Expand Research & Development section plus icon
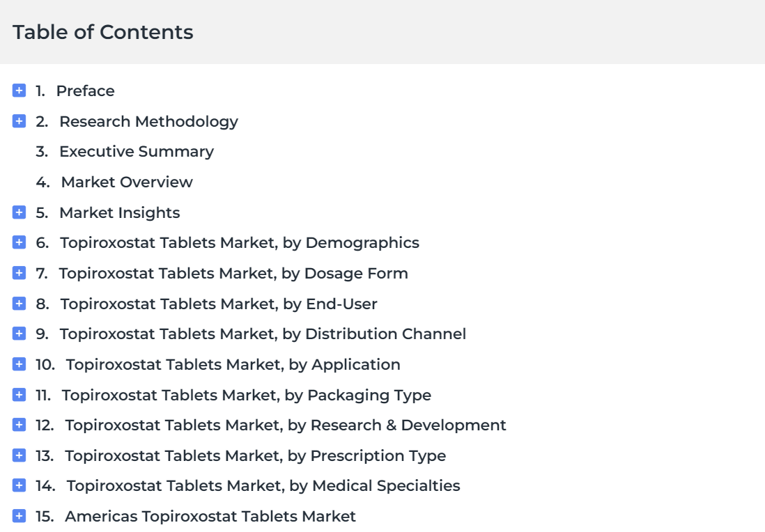 pyautogui.click(x=19, y=425)
